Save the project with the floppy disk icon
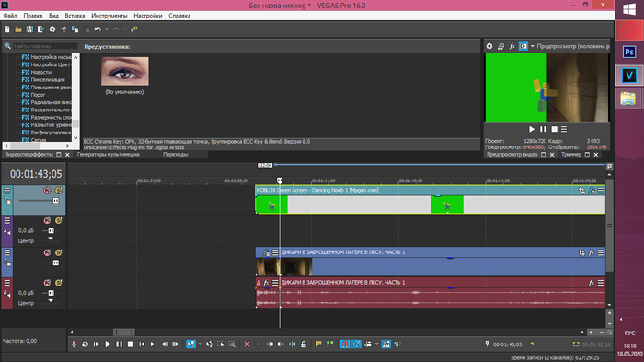Viewport: 644px width, 362px height. (x=29, y=29)
